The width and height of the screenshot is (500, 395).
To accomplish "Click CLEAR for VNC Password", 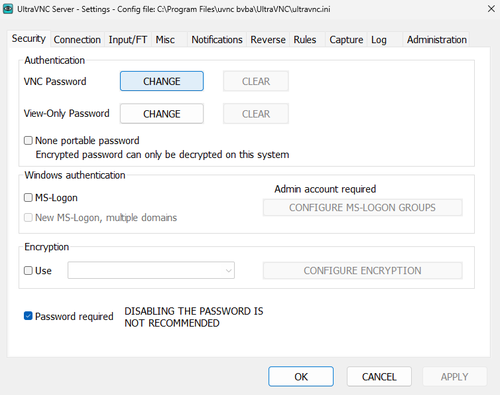I will coord(256,81).
